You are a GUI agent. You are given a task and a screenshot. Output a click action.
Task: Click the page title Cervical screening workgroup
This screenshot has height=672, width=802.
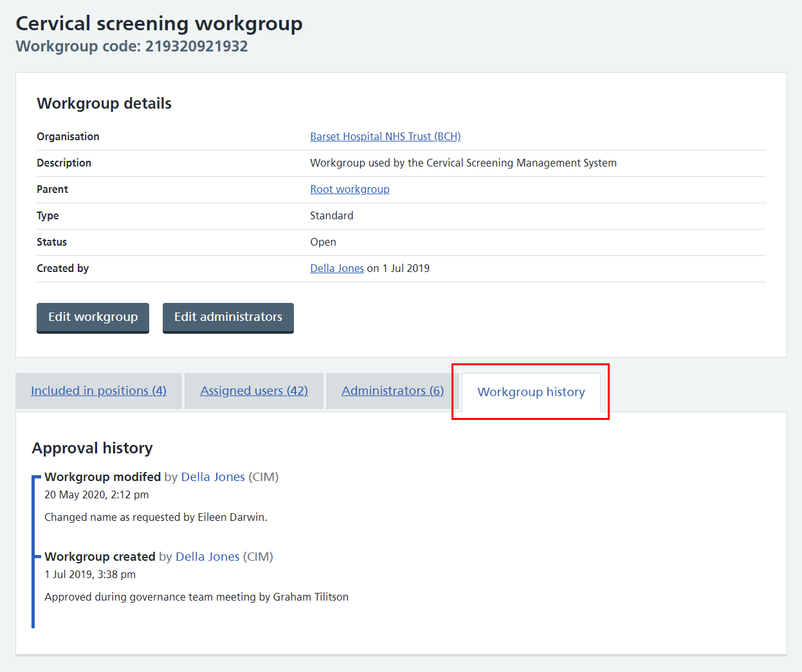[159, 23]
